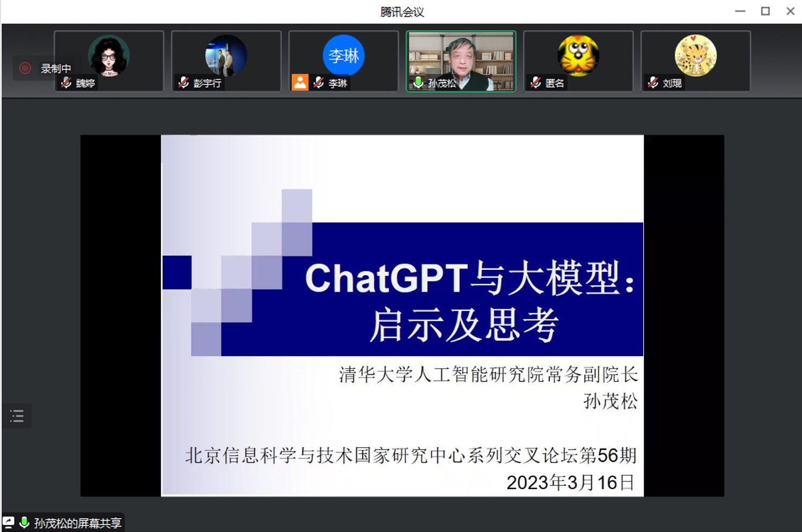
Task: Click the orange host icon beside 李琳
Action: click(300, 82)
